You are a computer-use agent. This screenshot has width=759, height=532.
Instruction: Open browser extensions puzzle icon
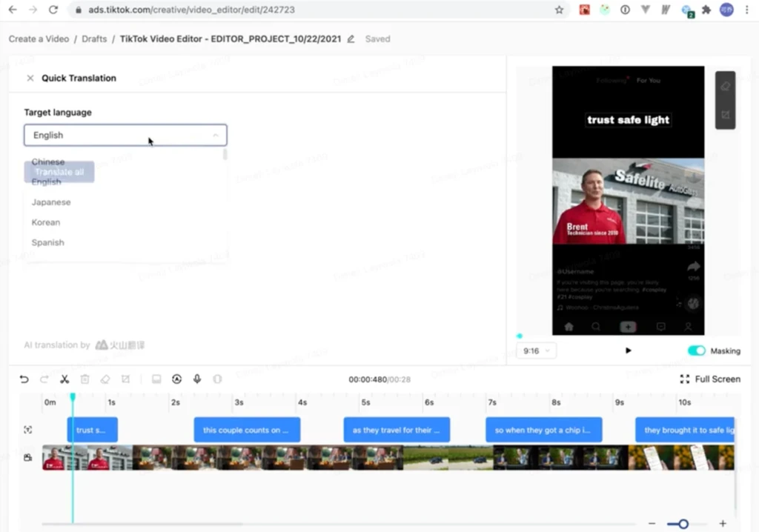[x=706, y=10]
